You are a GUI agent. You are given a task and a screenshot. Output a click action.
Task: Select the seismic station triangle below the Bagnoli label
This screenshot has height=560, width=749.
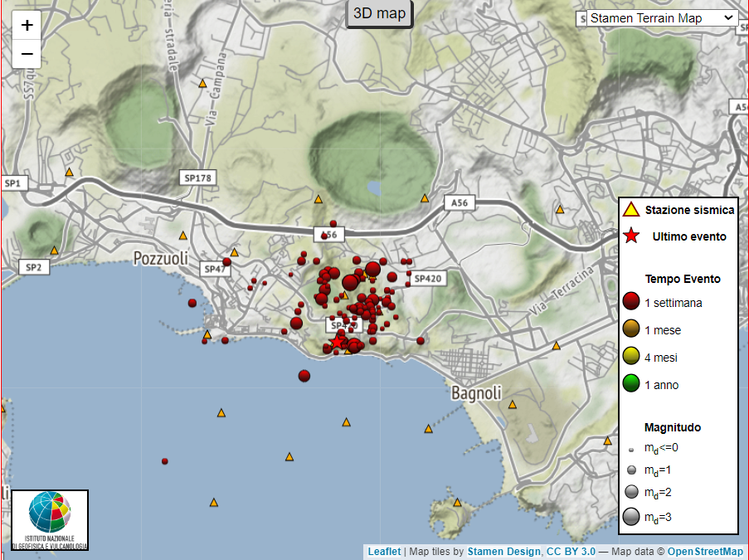pyautogui.click(x=513, y=405)
